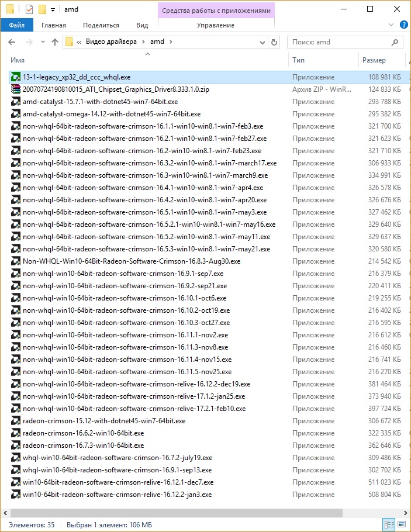Open the recent locations dropdown
This screenshot has height=532, width=411.
[x=43, y=42]
